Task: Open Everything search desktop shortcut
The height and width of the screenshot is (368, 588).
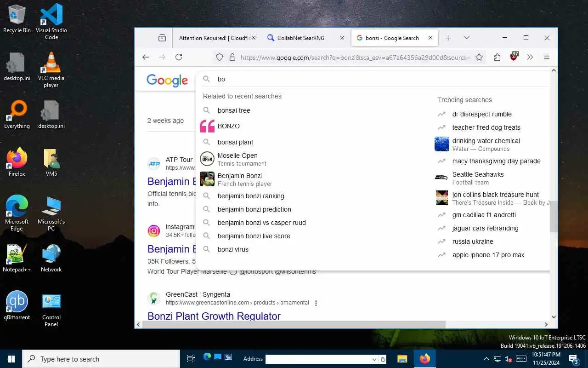Action: click(17, 115)
